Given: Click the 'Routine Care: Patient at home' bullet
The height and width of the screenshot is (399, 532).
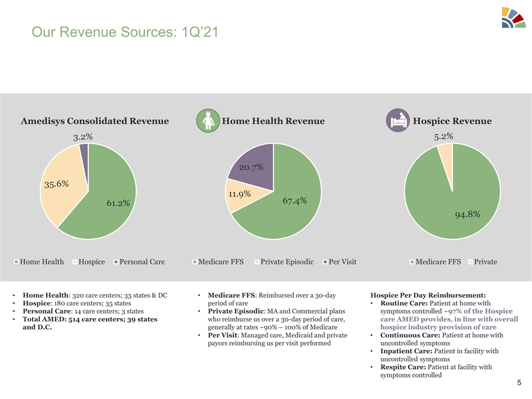Looking at the screenshot, I should point(449,315).
